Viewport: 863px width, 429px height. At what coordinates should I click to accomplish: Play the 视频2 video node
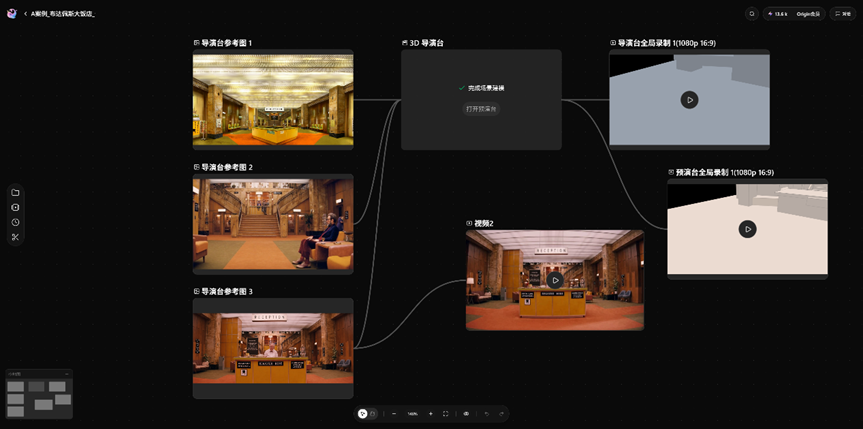click(555, 280)
